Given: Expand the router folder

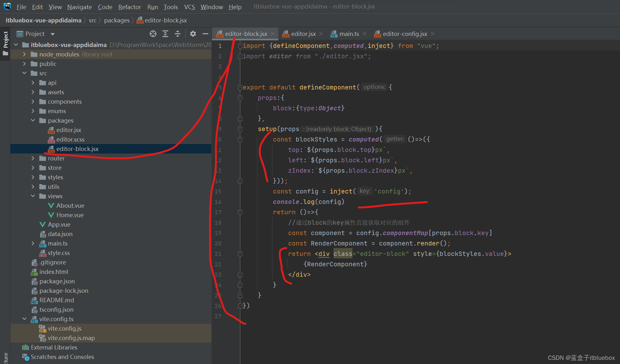Looking at the screenshot, I should (33, 158).
